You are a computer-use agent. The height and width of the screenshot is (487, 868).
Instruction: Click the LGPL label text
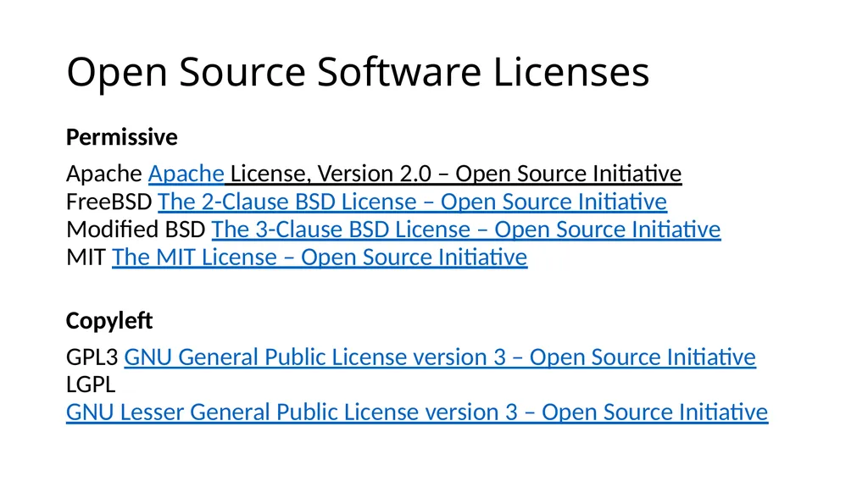91,385
